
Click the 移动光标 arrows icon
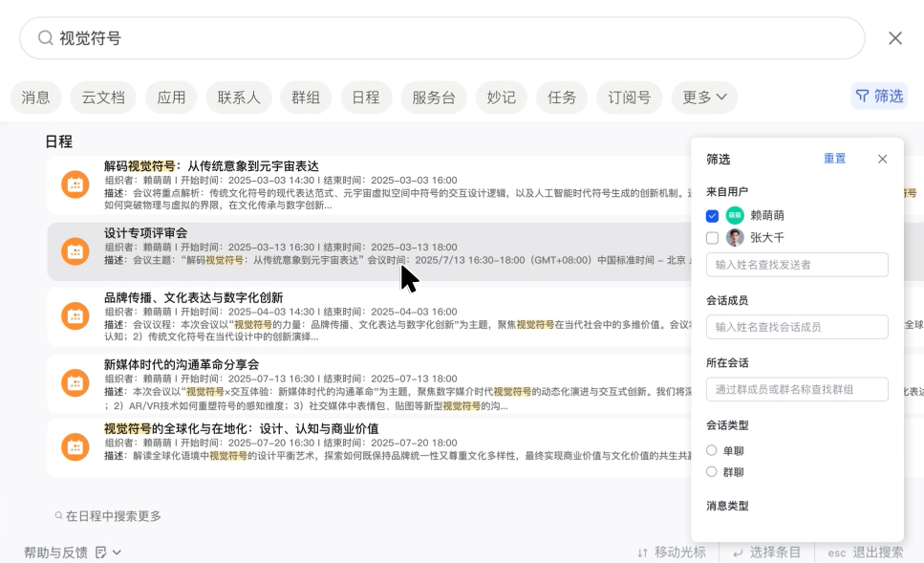642,552
